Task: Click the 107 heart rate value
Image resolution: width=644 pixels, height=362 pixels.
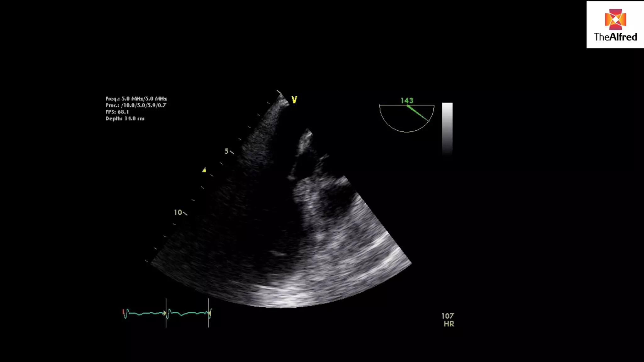Action: 447,316
